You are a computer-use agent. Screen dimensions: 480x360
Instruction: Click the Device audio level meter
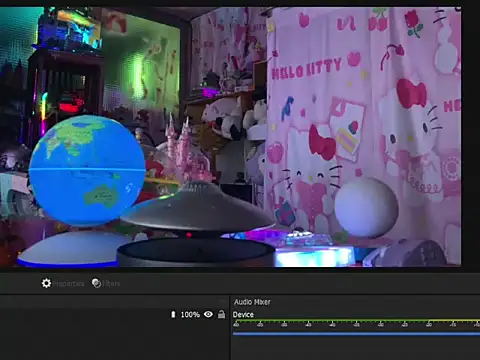tap(356, 323)
